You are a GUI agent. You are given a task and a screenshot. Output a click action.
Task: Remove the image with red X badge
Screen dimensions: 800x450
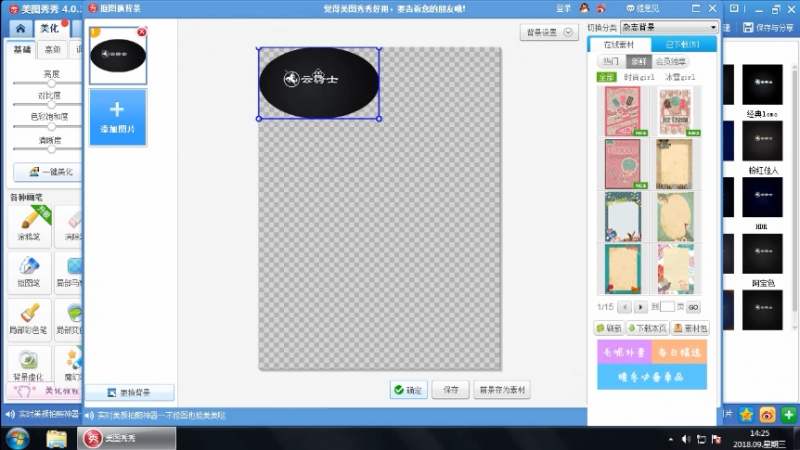click(x=142, y=32)
